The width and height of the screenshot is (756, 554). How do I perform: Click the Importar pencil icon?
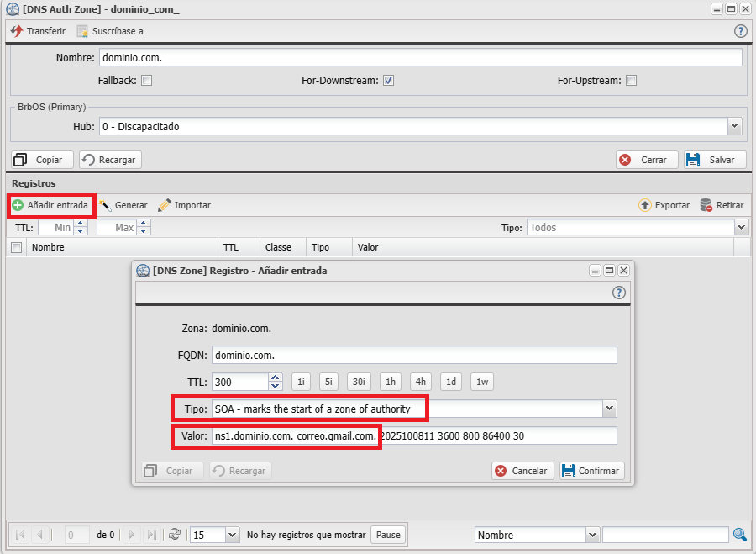pyautogui.click(x=165, y=205)
